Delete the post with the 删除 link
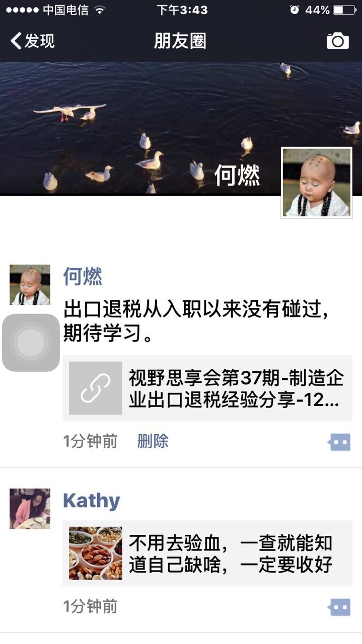The width and height of the screenshot is (362, 644). pos(153,441)
